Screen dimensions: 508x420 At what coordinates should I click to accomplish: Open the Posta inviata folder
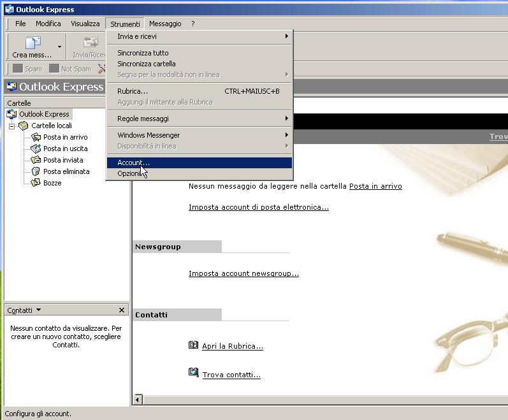62,160
